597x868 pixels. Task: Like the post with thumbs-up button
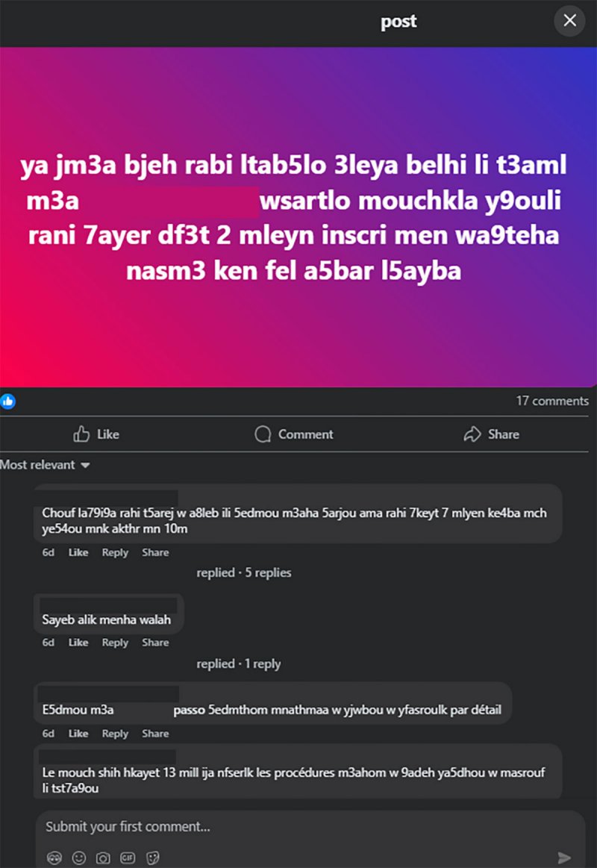pyautogui.click(x=96, y=434)
